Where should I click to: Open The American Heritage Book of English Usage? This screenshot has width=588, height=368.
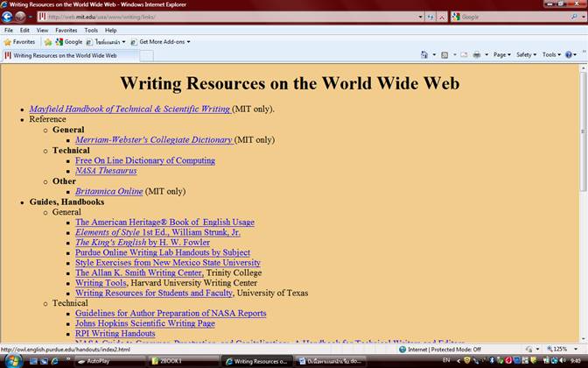pos(164,222)
